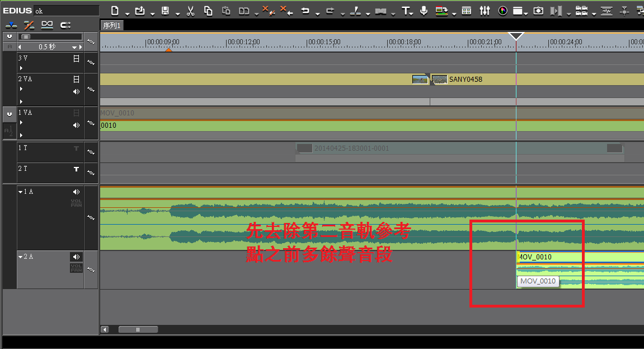Click the timeline zoom slider handle

(x=25, y=37)
